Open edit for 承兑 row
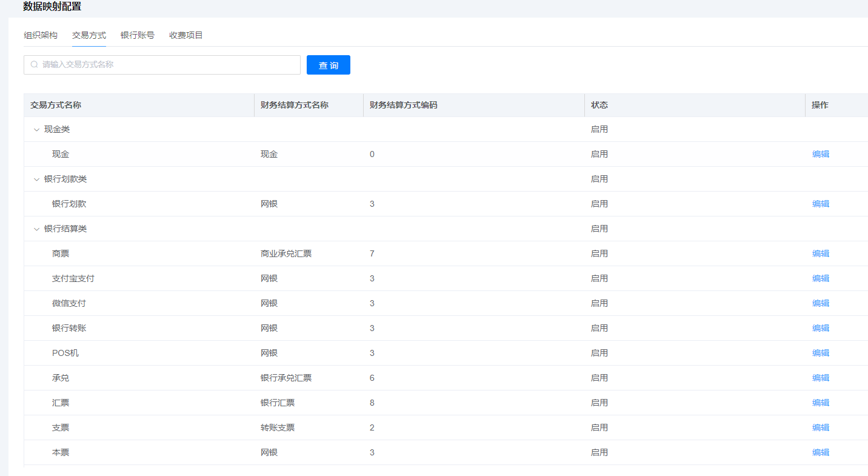Viewport: 868px width, 476px height. pos(821,378)
